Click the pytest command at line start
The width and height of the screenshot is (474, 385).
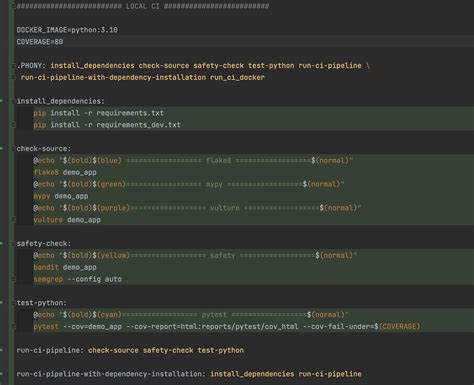point(46,327)
